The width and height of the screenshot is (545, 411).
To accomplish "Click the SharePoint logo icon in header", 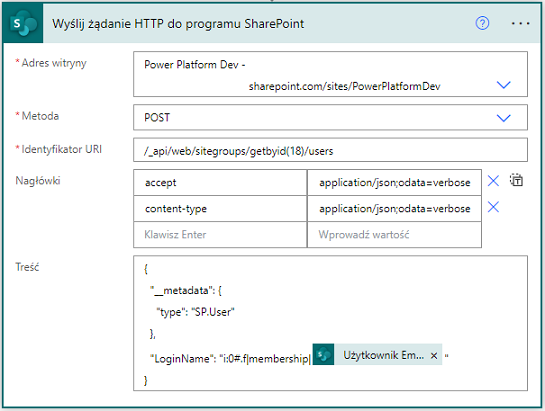I will (23, 23).
